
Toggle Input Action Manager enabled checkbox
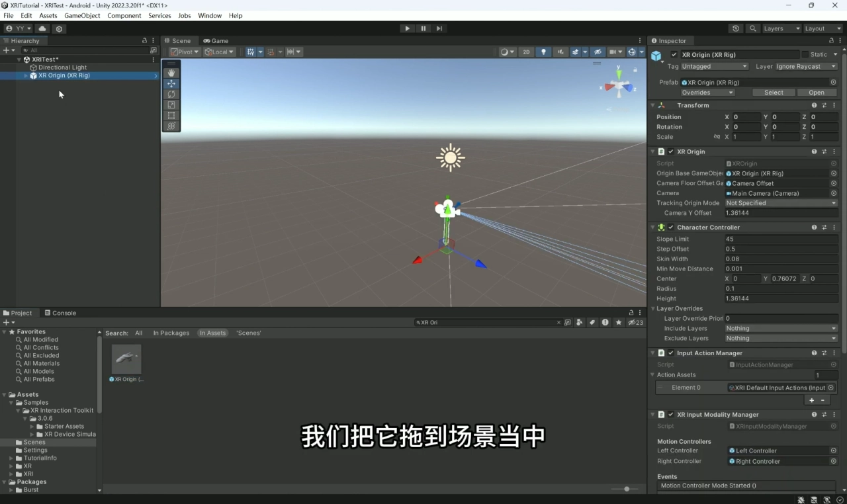coord(670,353)
